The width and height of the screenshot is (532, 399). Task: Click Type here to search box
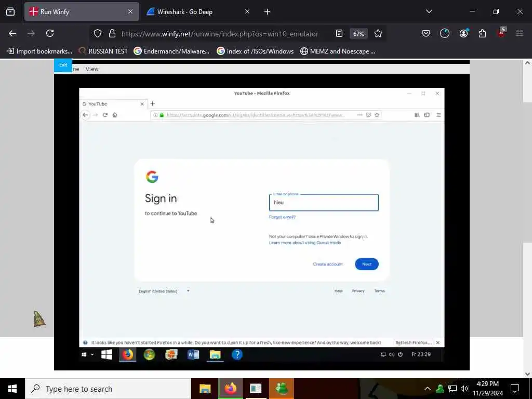coord(108,389)
